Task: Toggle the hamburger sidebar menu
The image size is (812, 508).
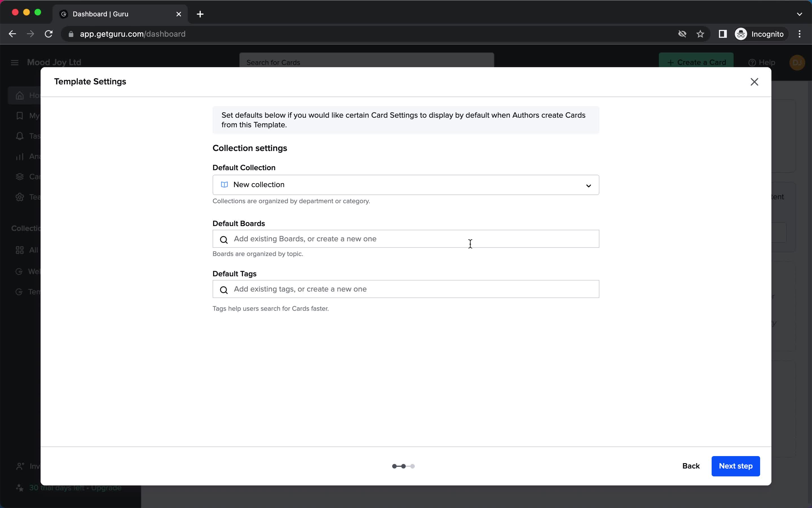Action: [x=14, y=62]
